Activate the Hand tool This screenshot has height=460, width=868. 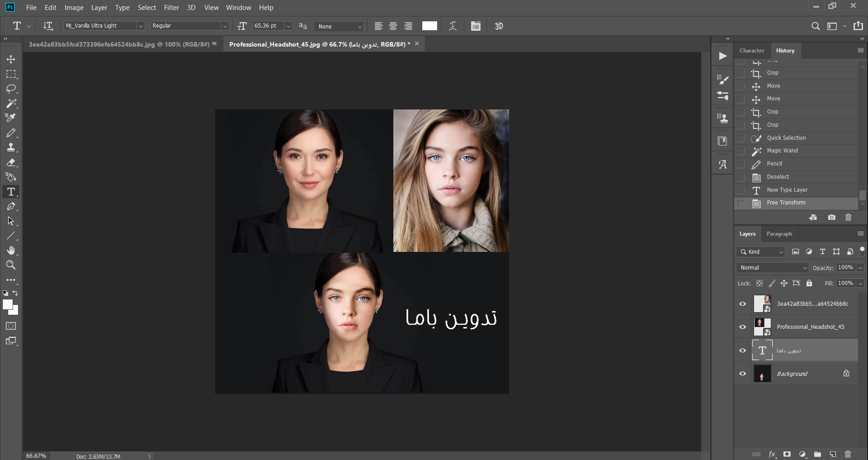click(x=11, y=251)
